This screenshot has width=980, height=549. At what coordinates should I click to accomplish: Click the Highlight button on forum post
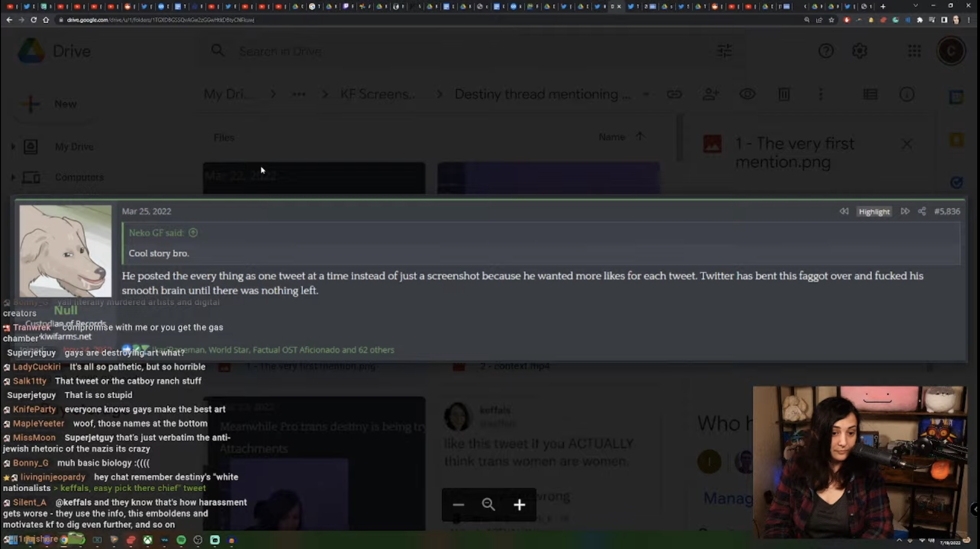tap(874, 212)
